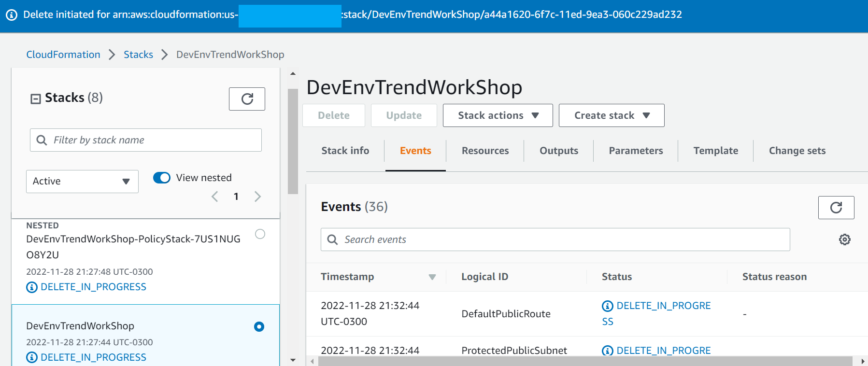Collapse the Stacks panel icon

click(36, 99)
